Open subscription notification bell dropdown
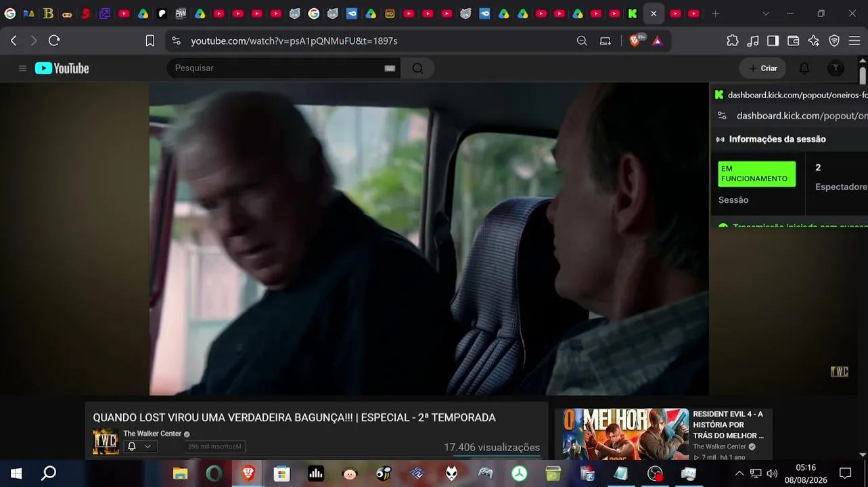This screenshot has width=868, height=487. click(140, 446)
